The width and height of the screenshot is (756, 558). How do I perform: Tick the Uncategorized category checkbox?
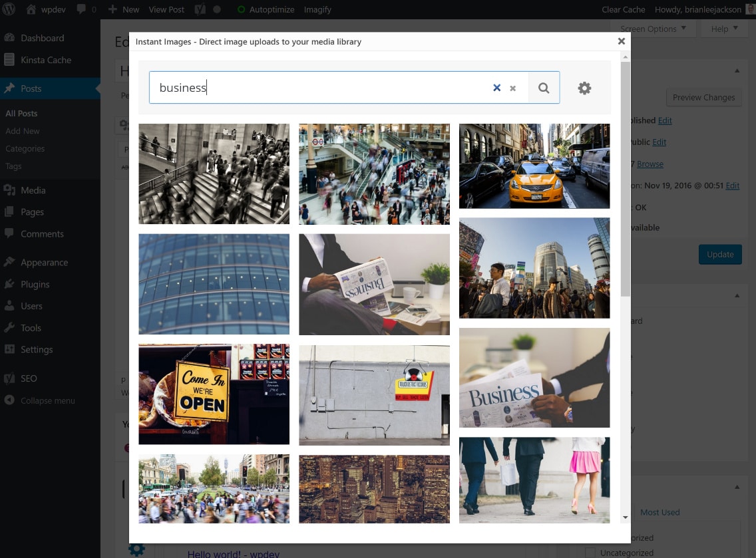pyautogui.click(x=590, y=553)
